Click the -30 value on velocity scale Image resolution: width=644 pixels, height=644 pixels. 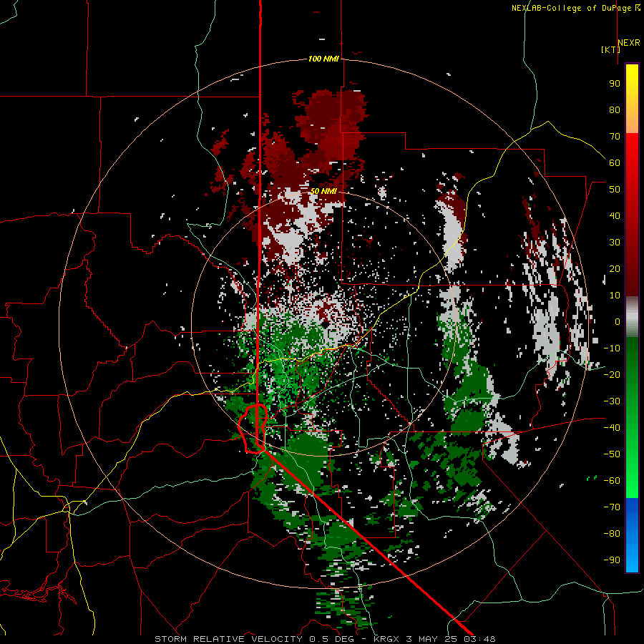[612, 401]
